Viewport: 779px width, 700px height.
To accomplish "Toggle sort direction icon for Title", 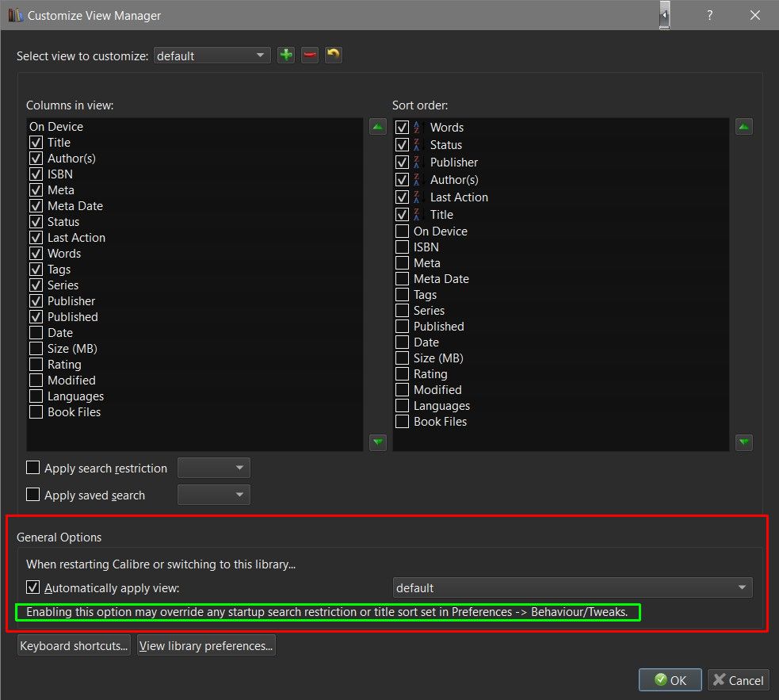I will point(417,214).
